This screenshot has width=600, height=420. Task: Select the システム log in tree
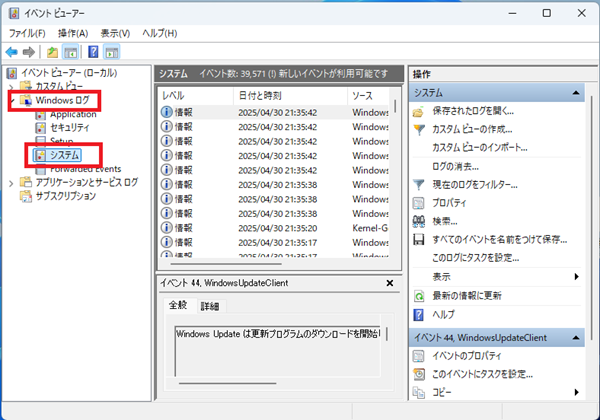click(64, 155)
